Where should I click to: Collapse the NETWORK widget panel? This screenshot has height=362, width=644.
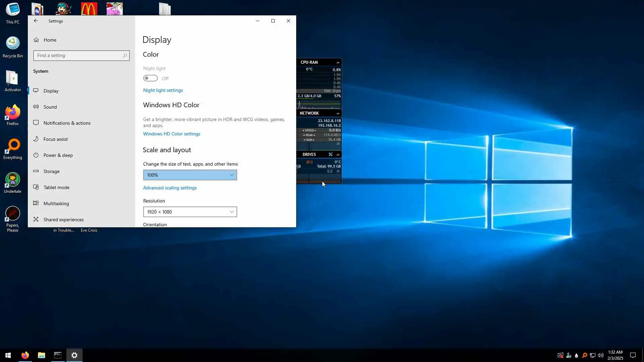pos(338,113)
